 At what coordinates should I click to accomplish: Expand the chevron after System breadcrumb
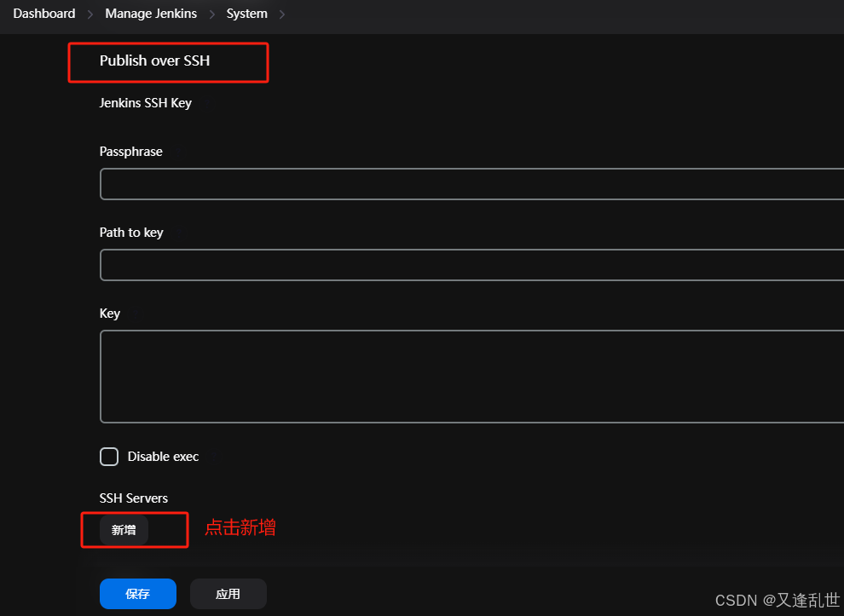click(x=282, y=14)
